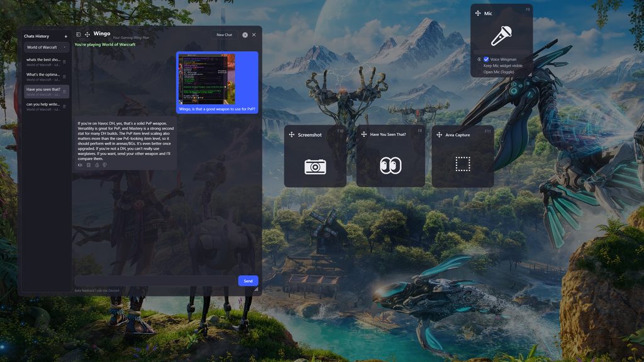Focus the chat message input field
The height and width of the screenshot is (362, 644).
coord(156,281)
